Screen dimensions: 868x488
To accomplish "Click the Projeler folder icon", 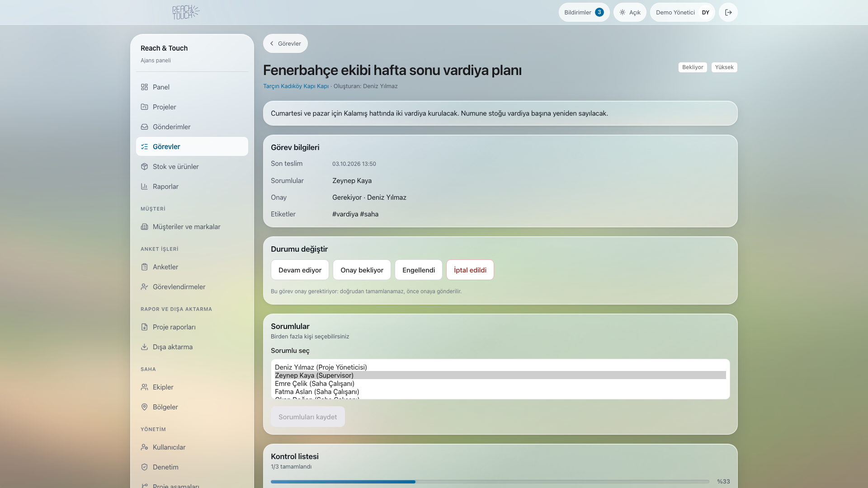I will coord(144,107).
